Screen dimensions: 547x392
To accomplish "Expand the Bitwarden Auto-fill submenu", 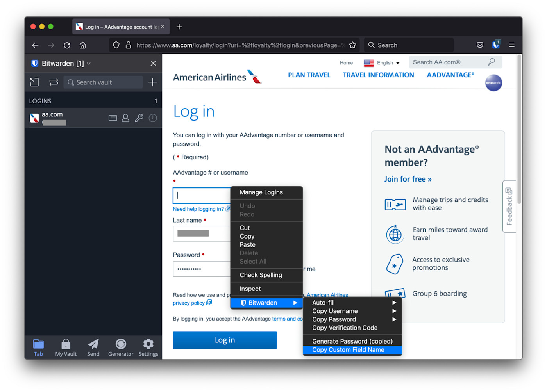I will point(352,302).
